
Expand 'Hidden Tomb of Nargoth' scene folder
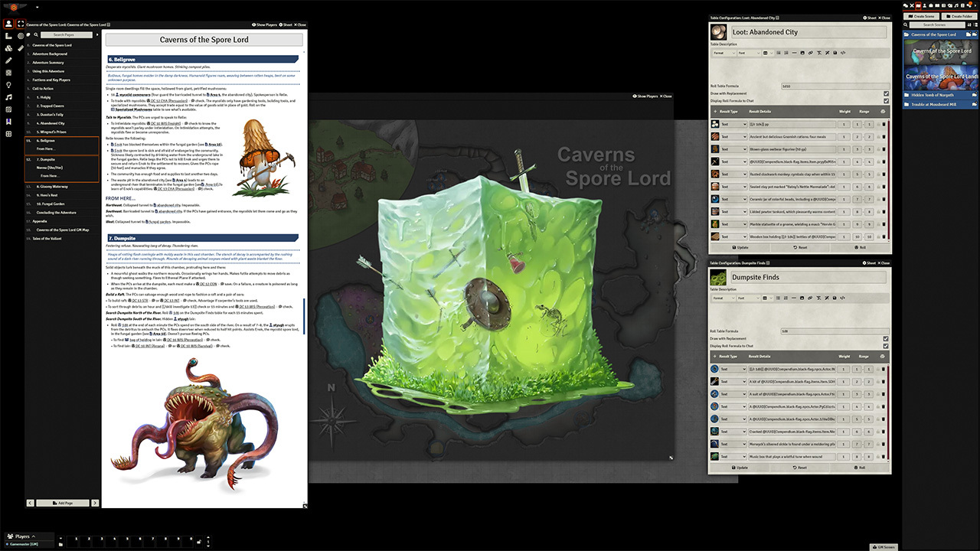[940, 95]
